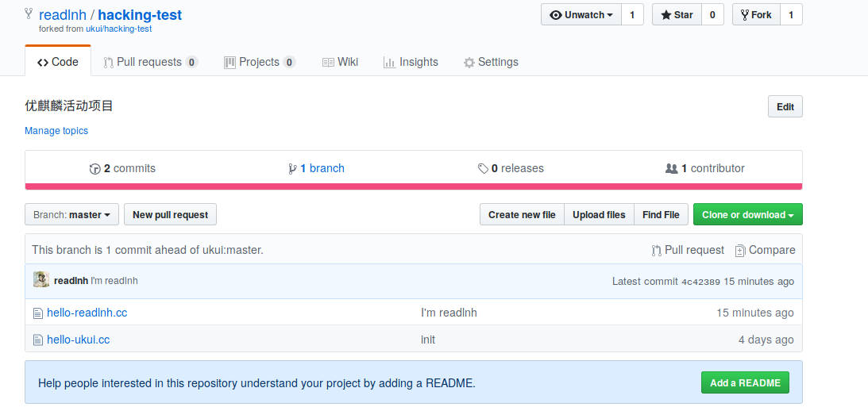Viewport: 868px width, 411px height.
Task: Open the Pull requests tab
Action: coord(151,62)
